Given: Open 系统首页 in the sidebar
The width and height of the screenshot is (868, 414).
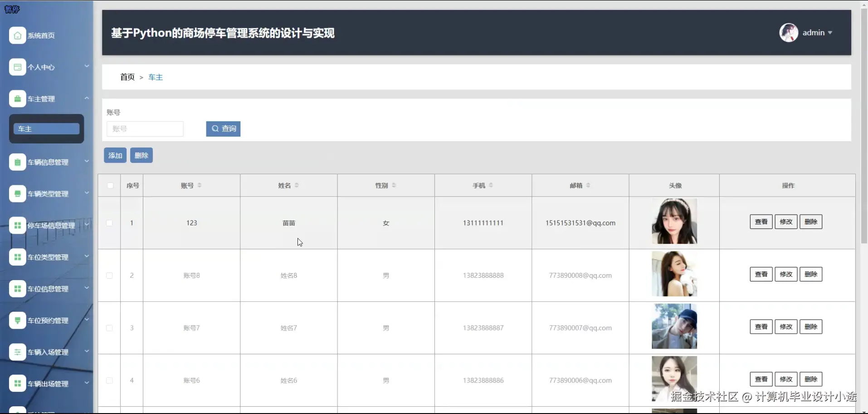Looking at the screenshot, I should [41, 35].
